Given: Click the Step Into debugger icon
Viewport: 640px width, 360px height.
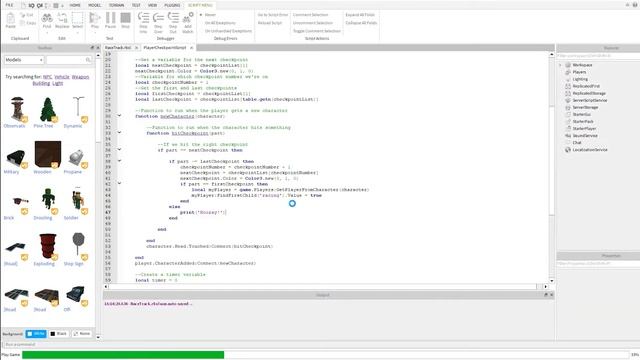Looking at the screenshot, I should 143,22.
